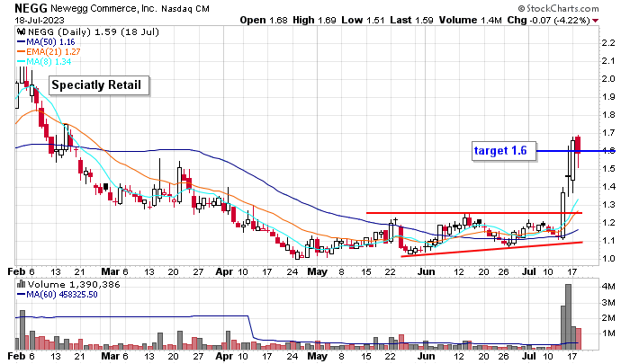Click the Low 1.51 value

point(364,20)
